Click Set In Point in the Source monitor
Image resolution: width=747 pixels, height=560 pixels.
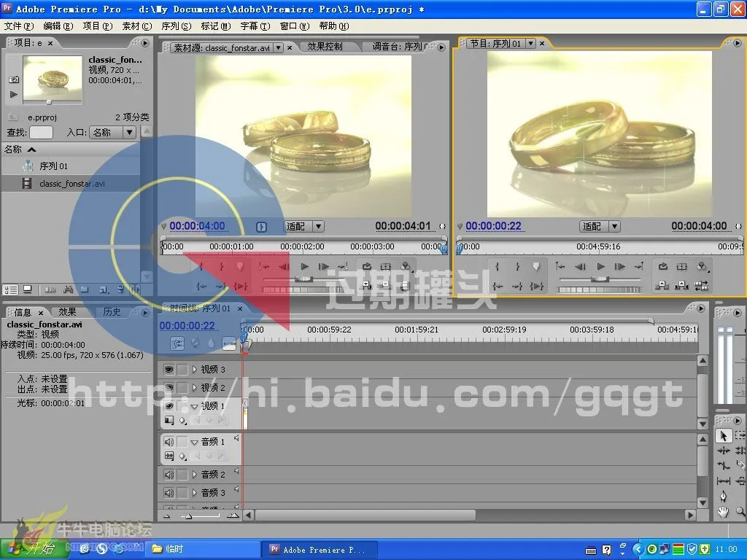click(201, 265)
